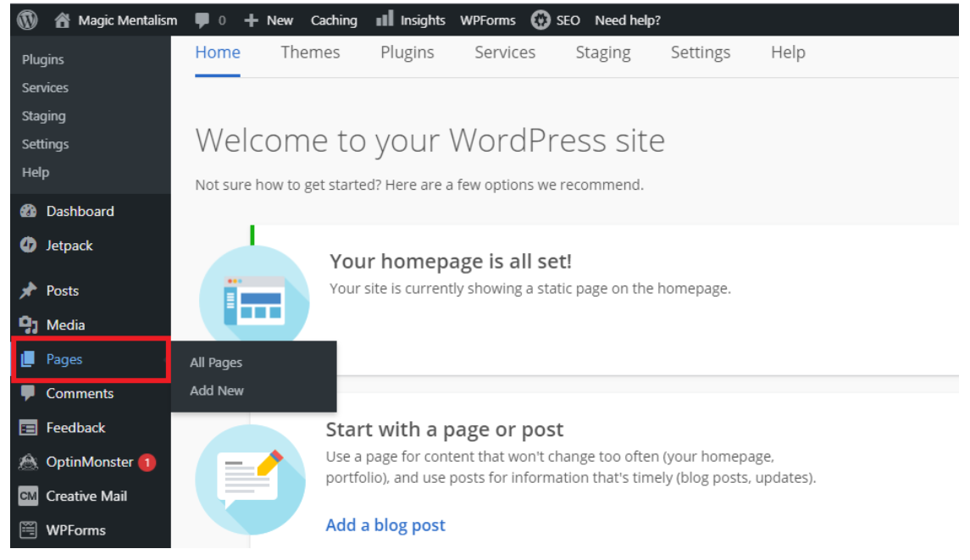Image resolution: width=970 pixels, height=560 pixels.
Task: Click the plus icon next to New
Action: click(x=251, y=20)
